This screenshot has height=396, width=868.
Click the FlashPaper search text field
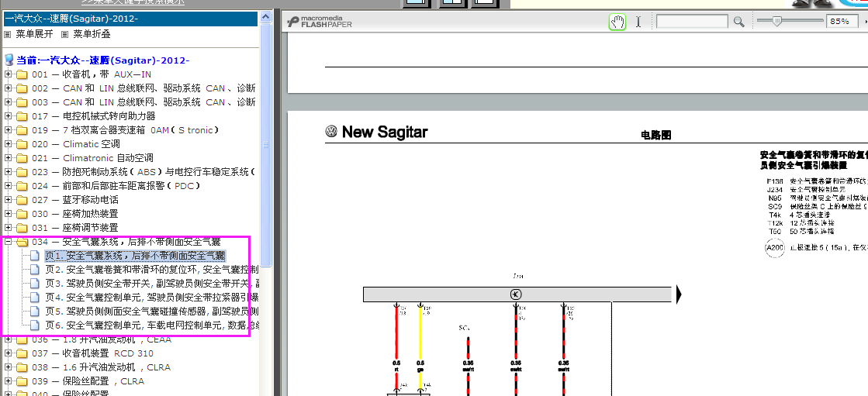pos(692,22)
